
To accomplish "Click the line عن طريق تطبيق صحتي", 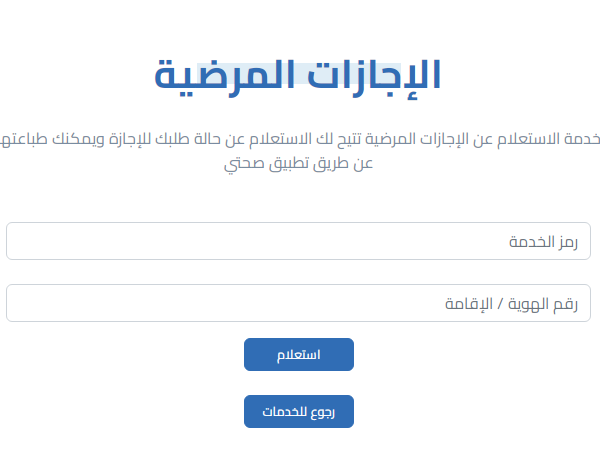I will point(300,162).
